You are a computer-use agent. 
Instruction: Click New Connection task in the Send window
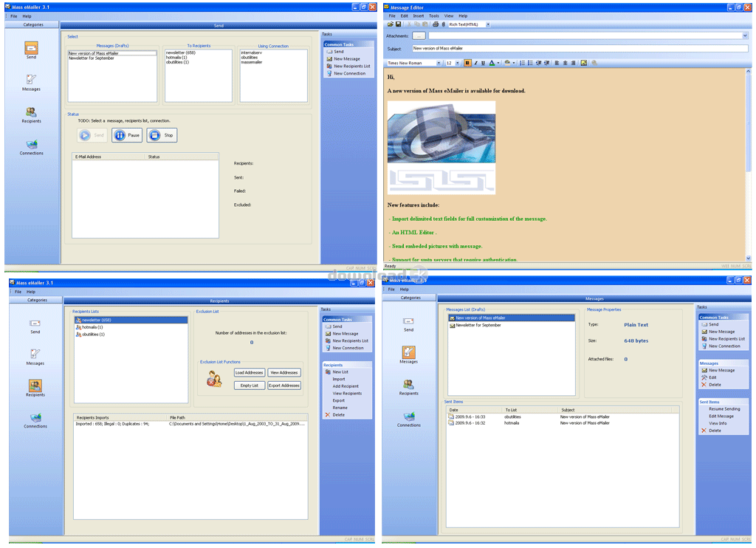tap(346, 73)
